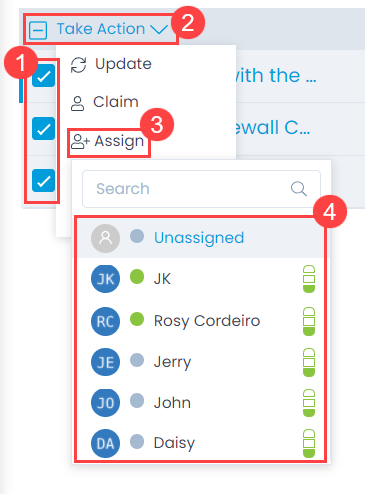Click the JO avatar icon

pos(105,403)
